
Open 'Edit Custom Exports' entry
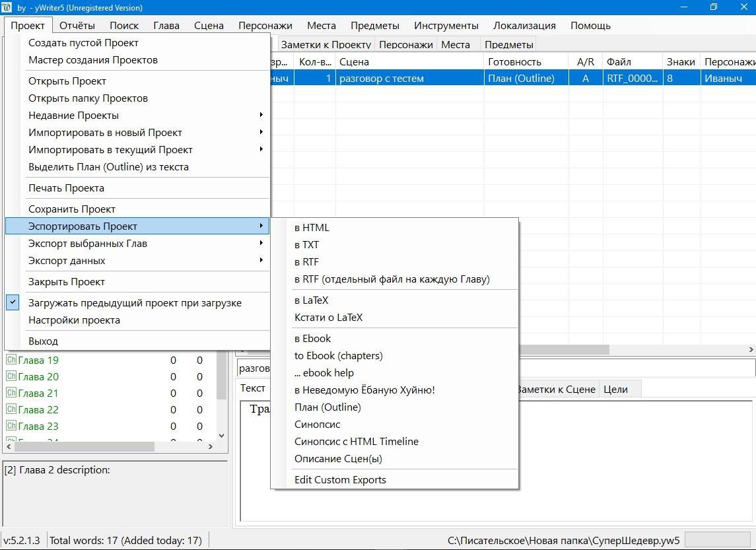pyautogui.click(x=340, y=480)
